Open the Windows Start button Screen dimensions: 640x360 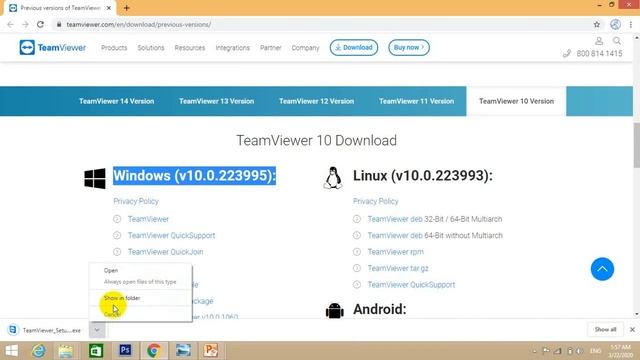click(11, 351)
